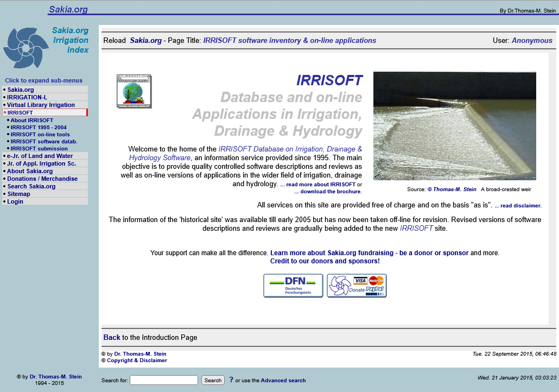Open IRRISOFT submission submenu item
Image resolution: width=559 pixels, height=392 pixels.
point(39,149)
